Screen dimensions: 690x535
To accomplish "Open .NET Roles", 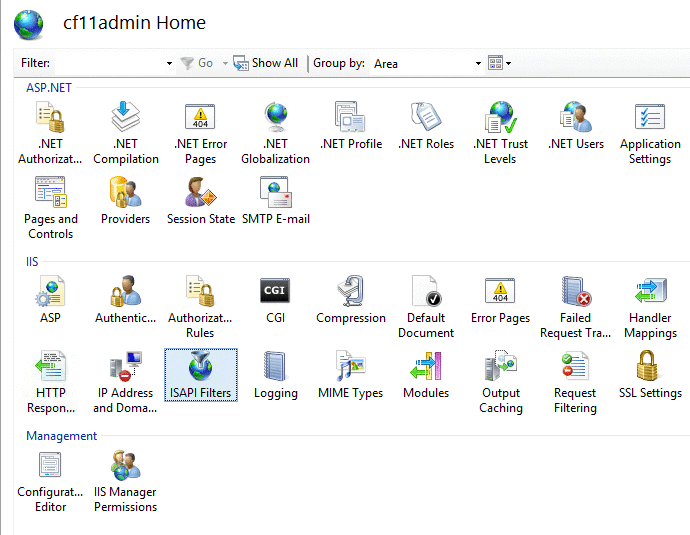I will point(426,126).
